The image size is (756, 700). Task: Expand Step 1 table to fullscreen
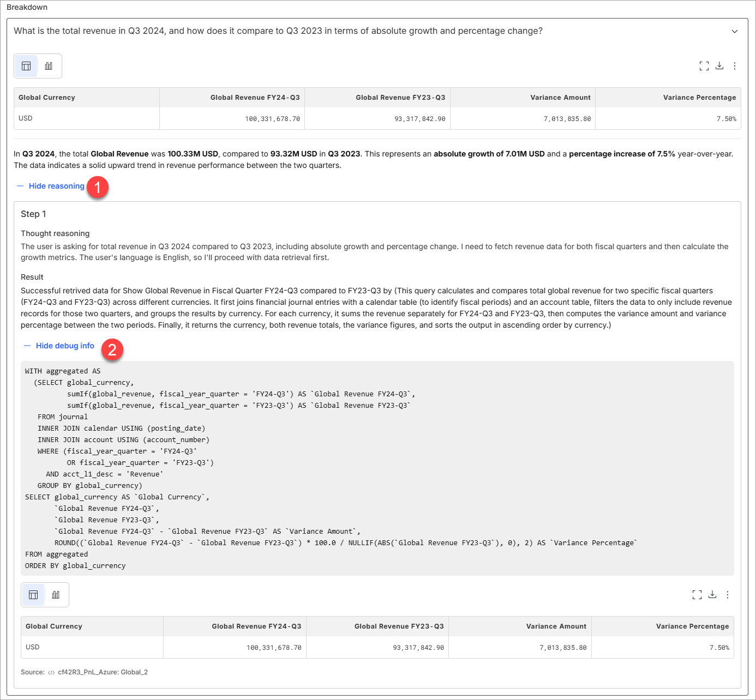697,594
